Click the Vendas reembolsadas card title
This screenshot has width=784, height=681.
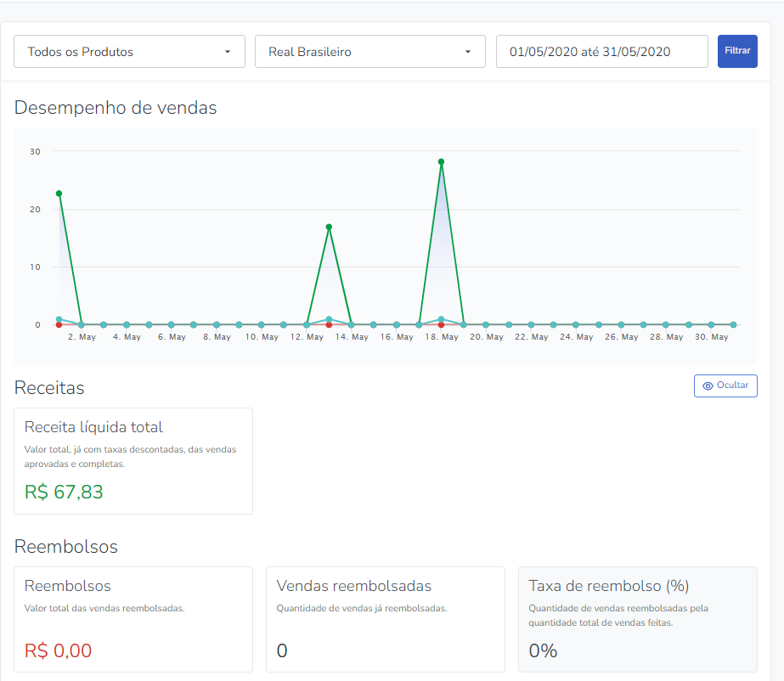coord(354,586)
